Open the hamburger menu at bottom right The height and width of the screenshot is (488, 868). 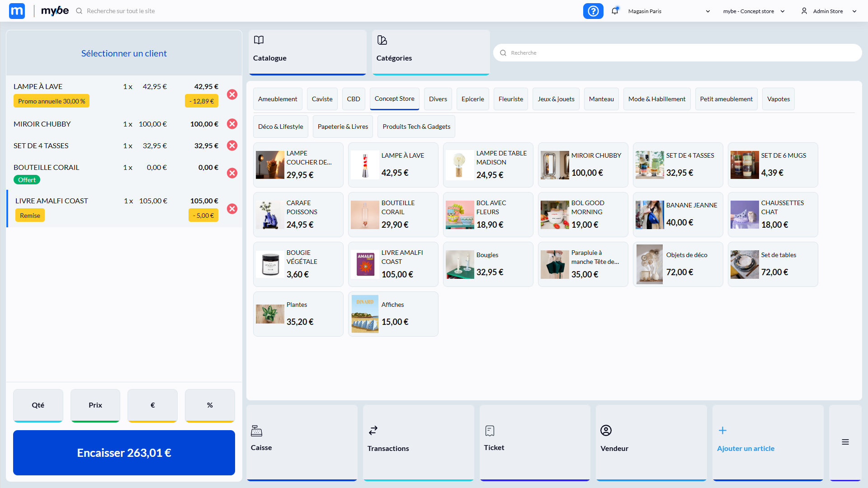pyautogui.click(x=845, y=442)
